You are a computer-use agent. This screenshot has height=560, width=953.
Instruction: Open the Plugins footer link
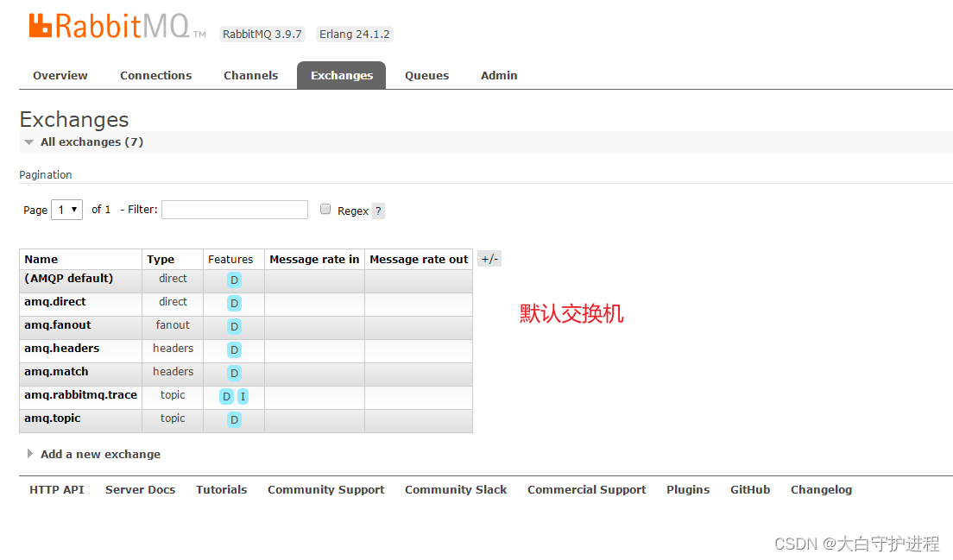688,489
